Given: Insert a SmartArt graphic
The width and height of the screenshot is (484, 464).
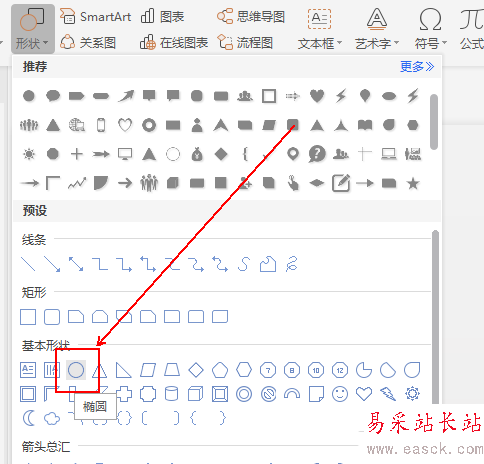Looking at the screenshot, I should pos(96,16).
